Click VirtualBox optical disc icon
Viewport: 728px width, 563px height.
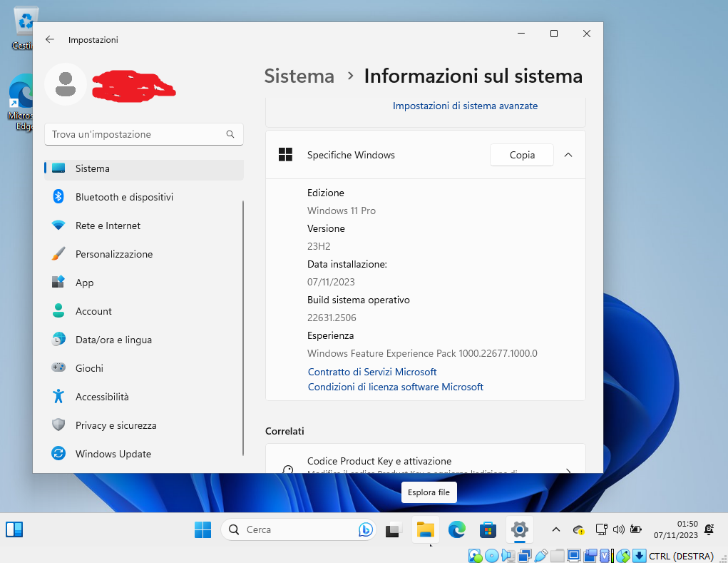tap(492, 556)
